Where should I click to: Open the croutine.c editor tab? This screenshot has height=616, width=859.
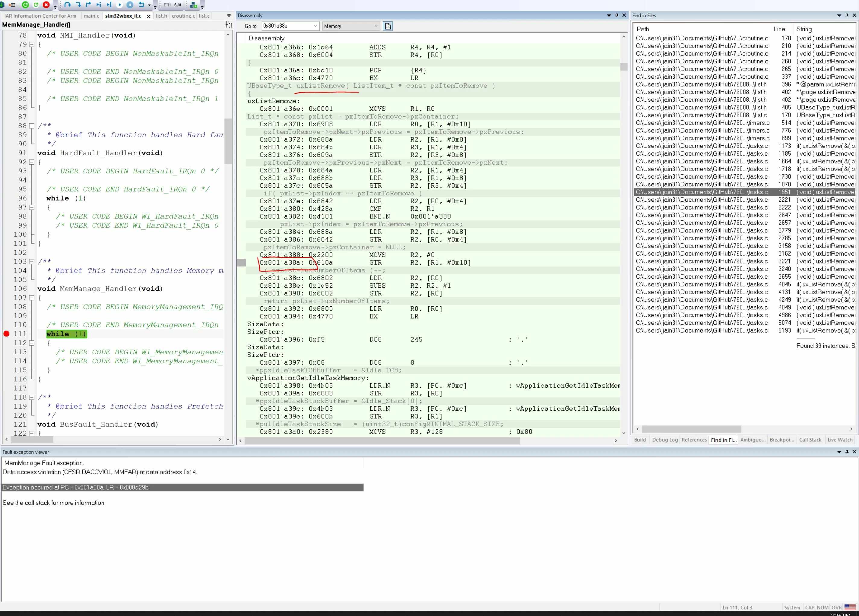pos(183,16)
